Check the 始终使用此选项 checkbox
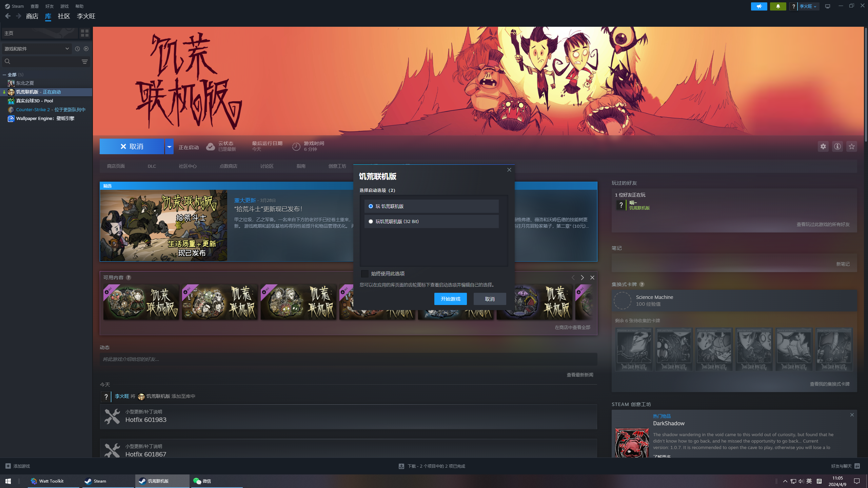868x488 pixels. click(x=365, y=274)
